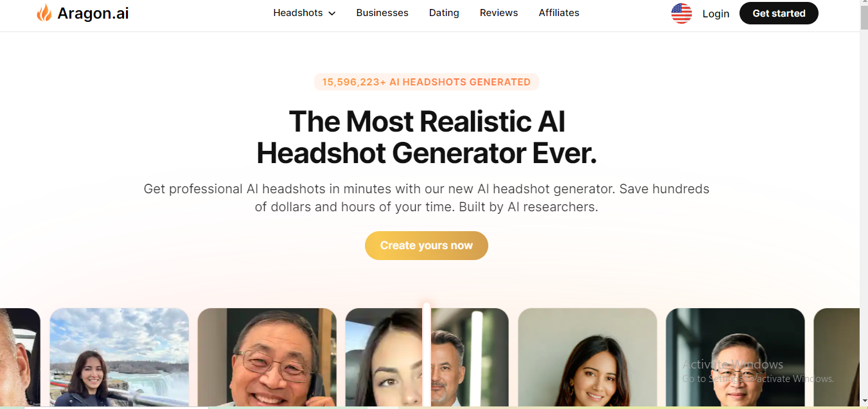The image size is (868, 409).
Task: Open the Affiliates link
Action: click(x=559, y=13)
